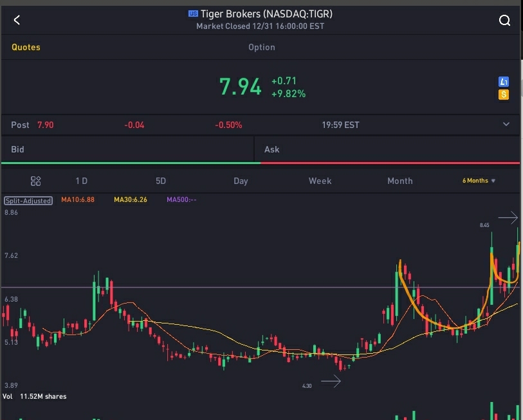
Task: Tap the MA500:-- indicator label
Action: click(181, 199)
